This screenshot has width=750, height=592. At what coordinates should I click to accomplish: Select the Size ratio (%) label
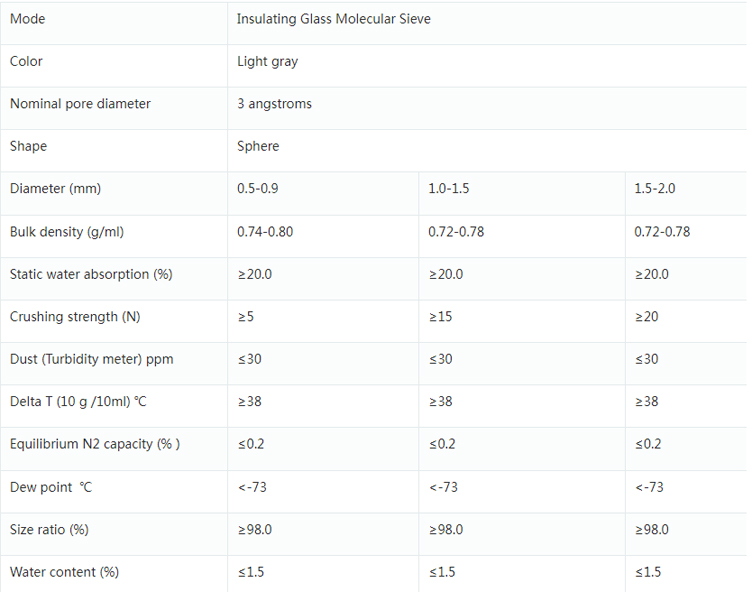49,530
